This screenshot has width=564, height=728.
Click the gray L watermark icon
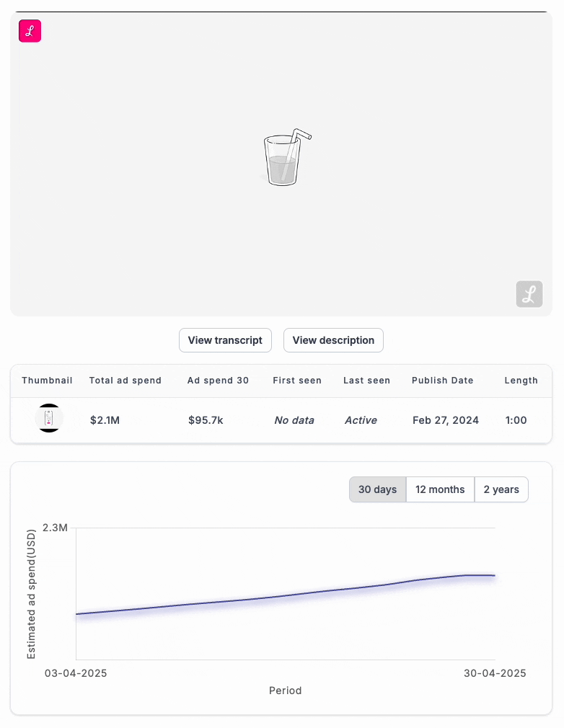pyautogui.click(x=529, y=294)
